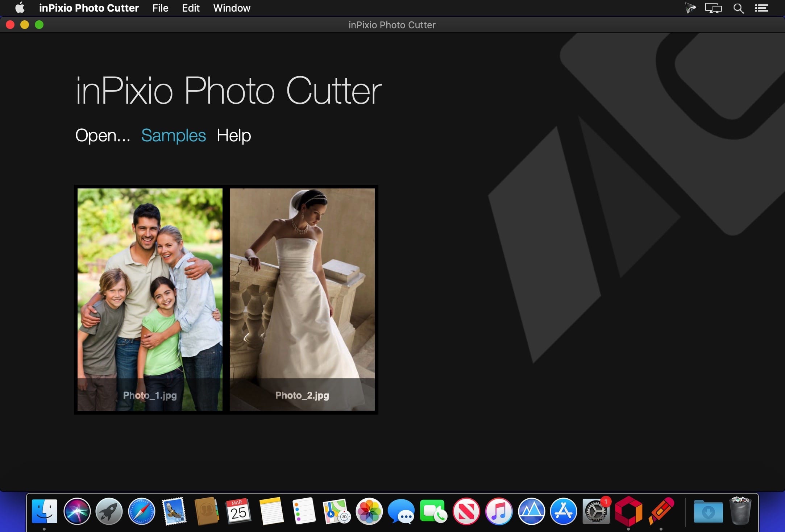Viewport: 785px width, 532px height.
Task: Open iTunes music icon in dock
Action: (x=499, y=511)
